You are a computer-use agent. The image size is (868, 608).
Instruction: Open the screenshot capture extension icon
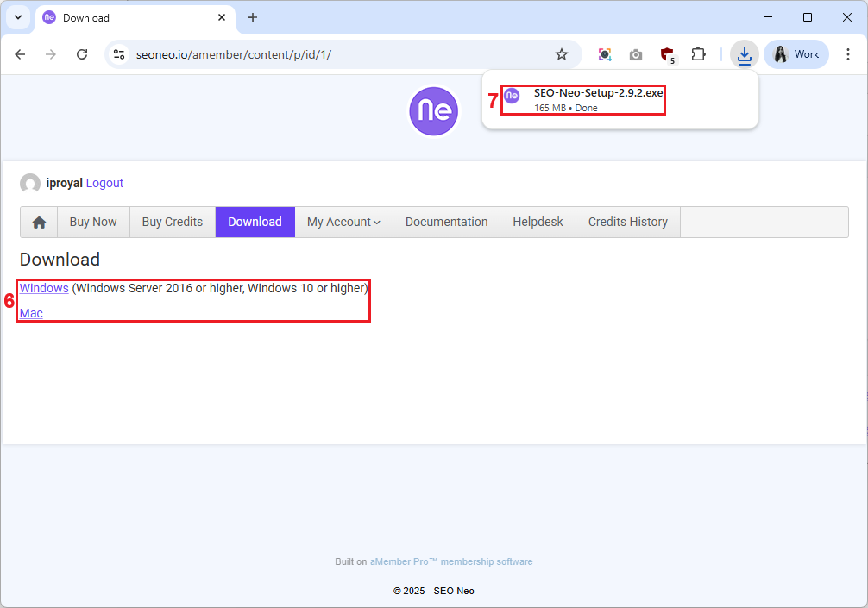coord(605,54)
